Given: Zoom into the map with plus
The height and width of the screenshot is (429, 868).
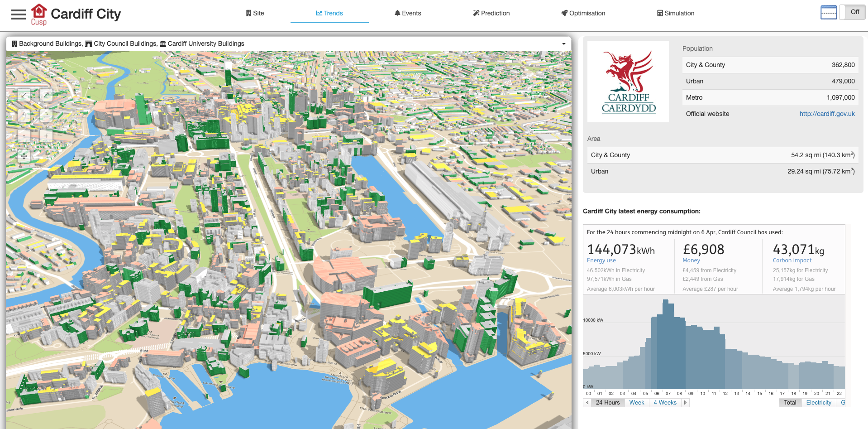Looking at the screenshot, I should point(46,135).
